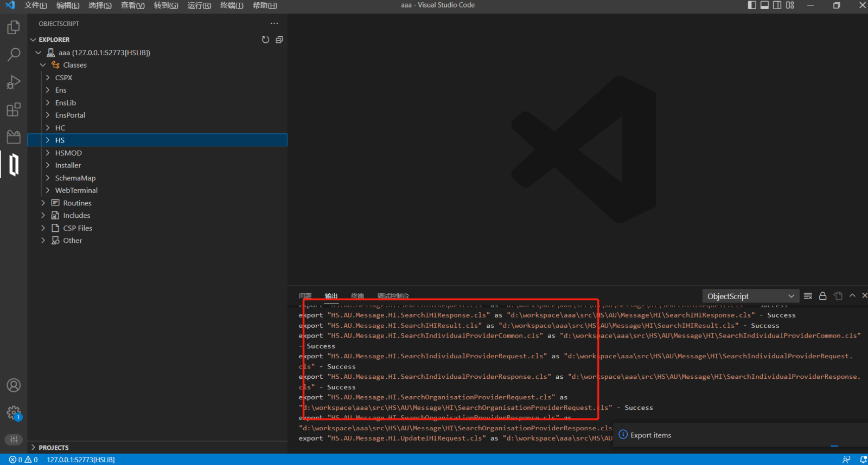Open Run and Debug view icon
The width and height of the screenshot is (868, 465).
(x=14, y=82)
